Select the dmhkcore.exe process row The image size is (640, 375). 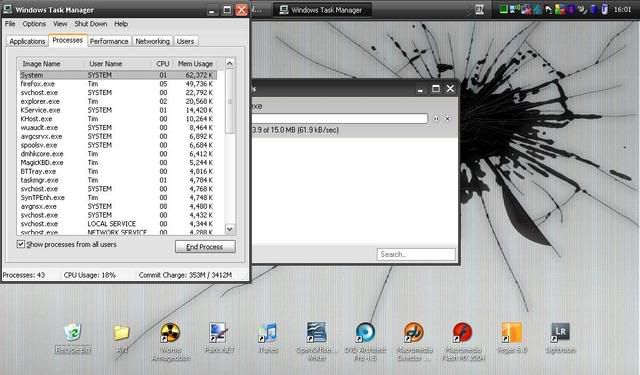point(118,154)
